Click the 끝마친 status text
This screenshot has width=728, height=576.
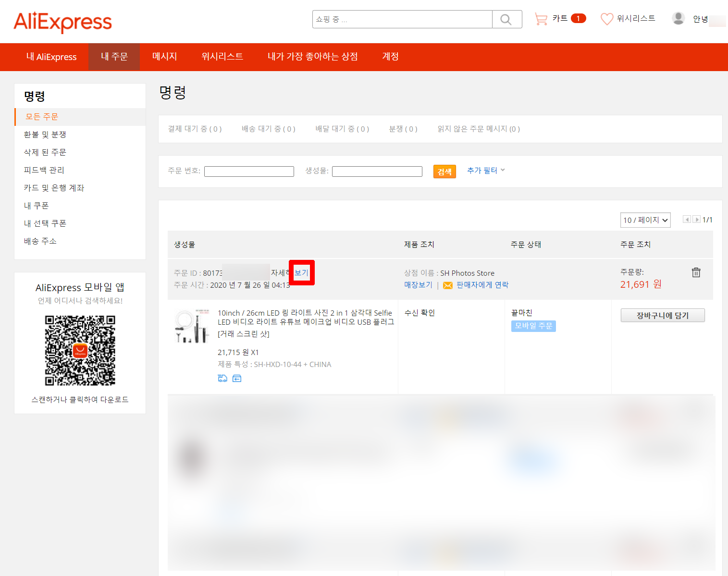(x=522, y=313)
